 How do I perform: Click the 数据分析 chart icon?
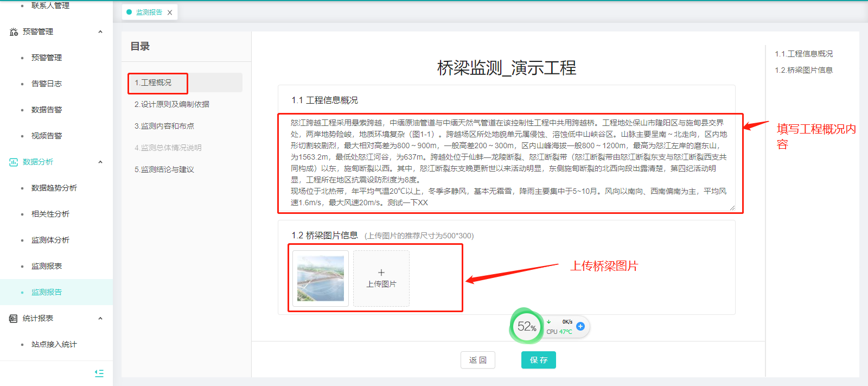pos(14,162)
